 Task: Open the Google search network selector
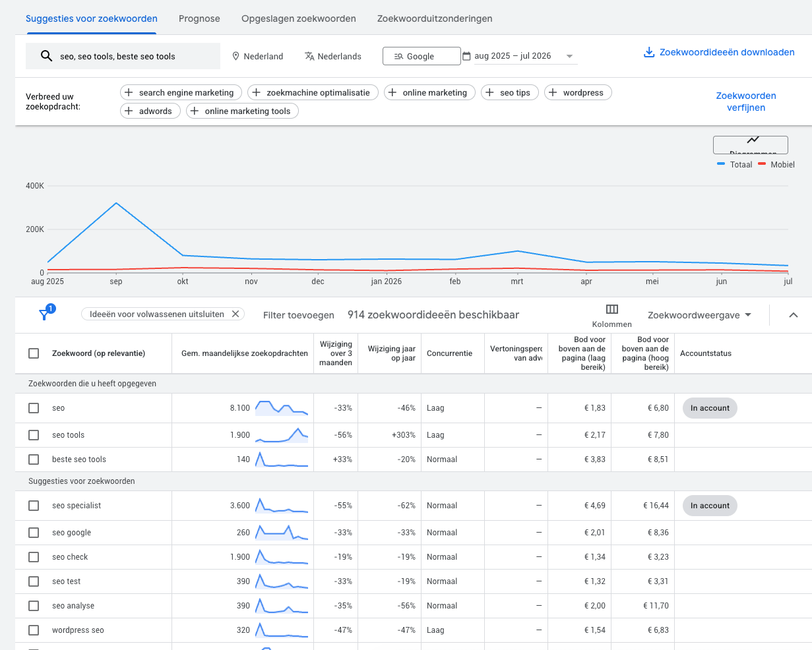pyautogui.click(x=422, y=56)
